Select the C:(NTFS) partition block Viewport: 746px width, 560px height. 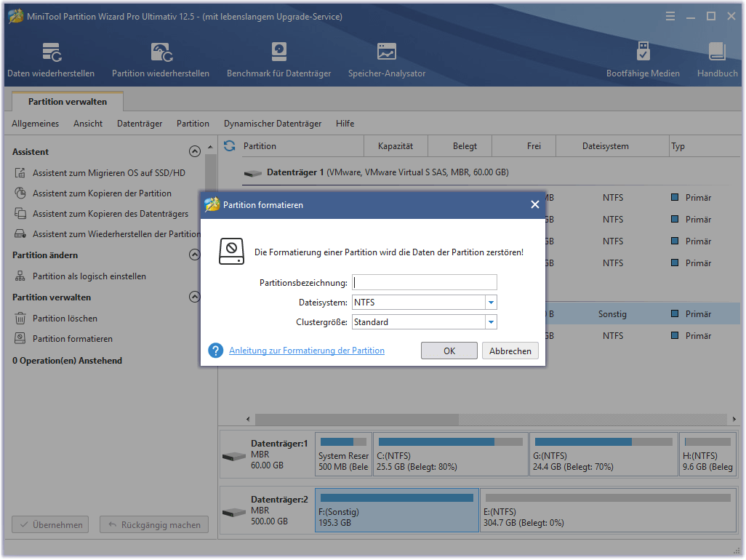(x=451, y=454)
